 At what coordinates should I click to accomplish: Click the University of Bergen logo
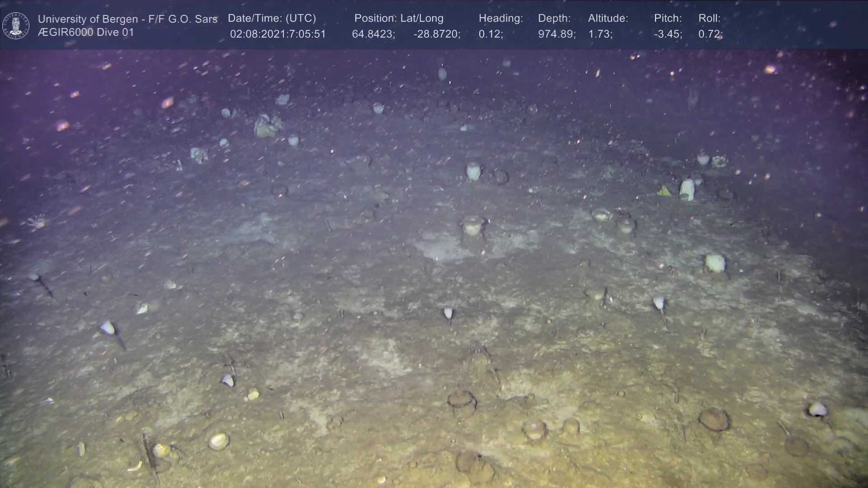[x=16, y=25]
